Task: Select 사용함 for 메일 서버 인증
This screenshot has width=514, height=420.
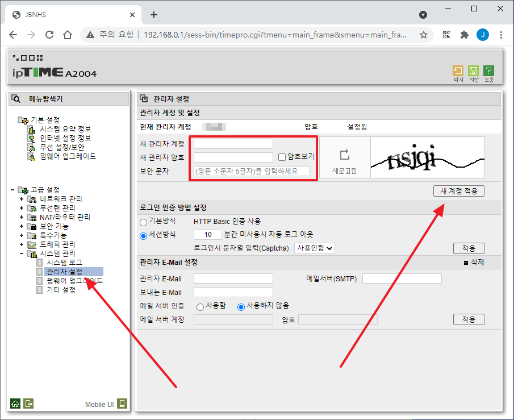Action: point(200,307)
